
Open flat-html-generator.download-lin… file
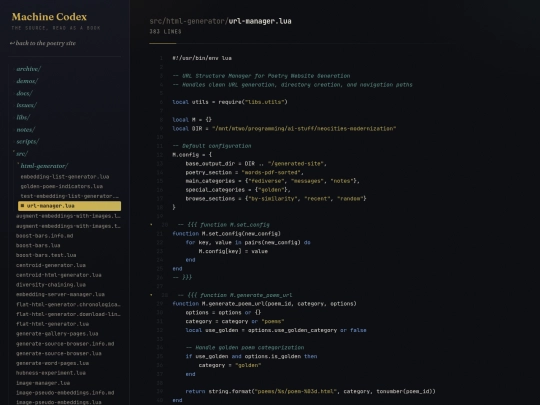68,314
